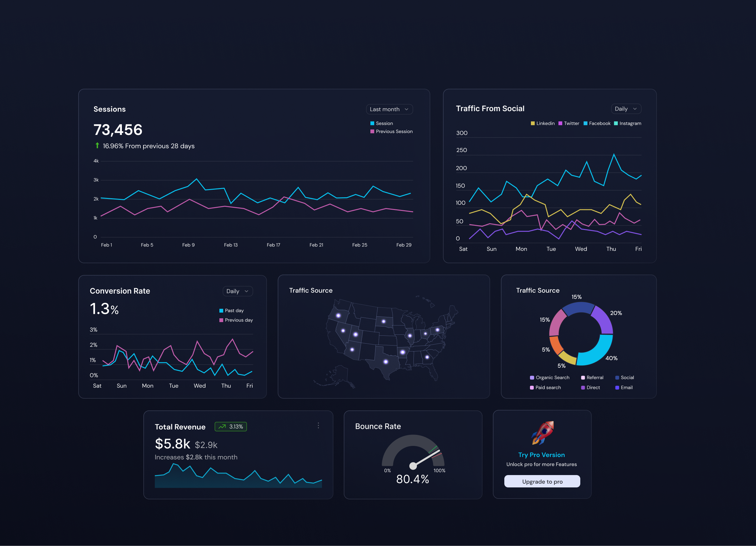Select the pink 15% donut segment
This screenshot has width=756, height=546.
pyautogui.click(x=556, y=323)
